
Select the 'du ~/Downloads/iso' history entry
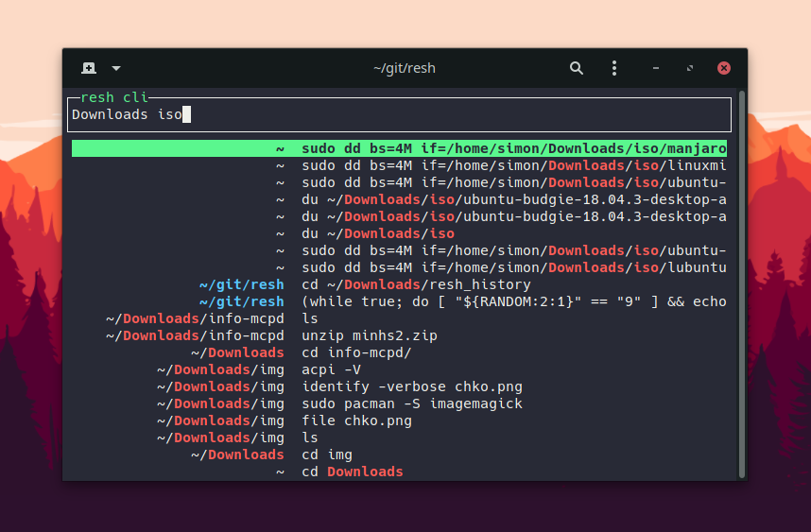pyautogui.click(x=378, y=233)
